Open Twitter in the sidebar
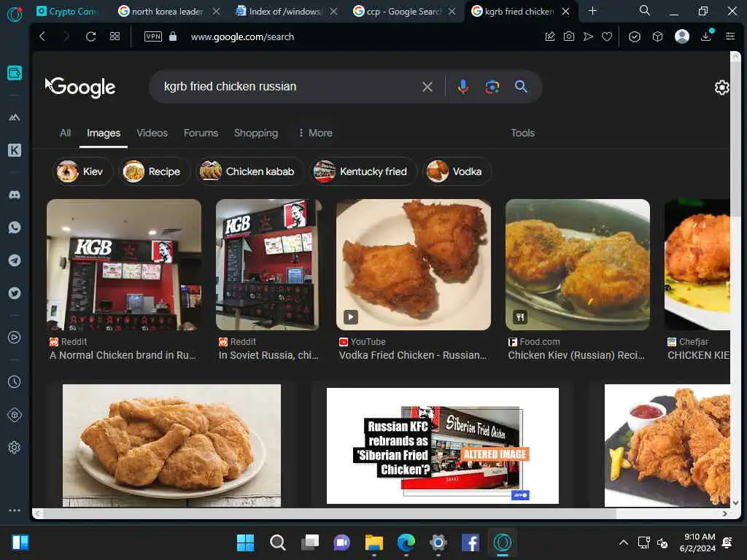Image resolution: width=747 pixels, height=560 pixels. [x=15, y=293]
